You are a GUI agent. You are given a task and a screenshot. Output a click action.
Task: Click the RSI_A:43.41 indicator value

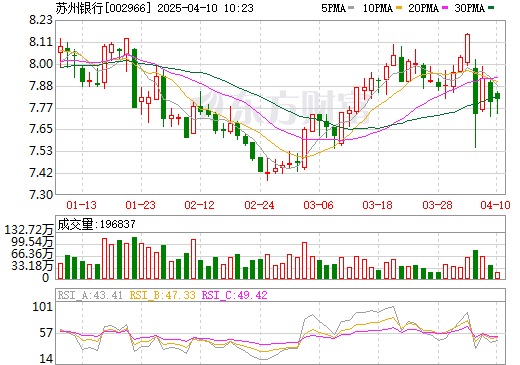point(90,295)
